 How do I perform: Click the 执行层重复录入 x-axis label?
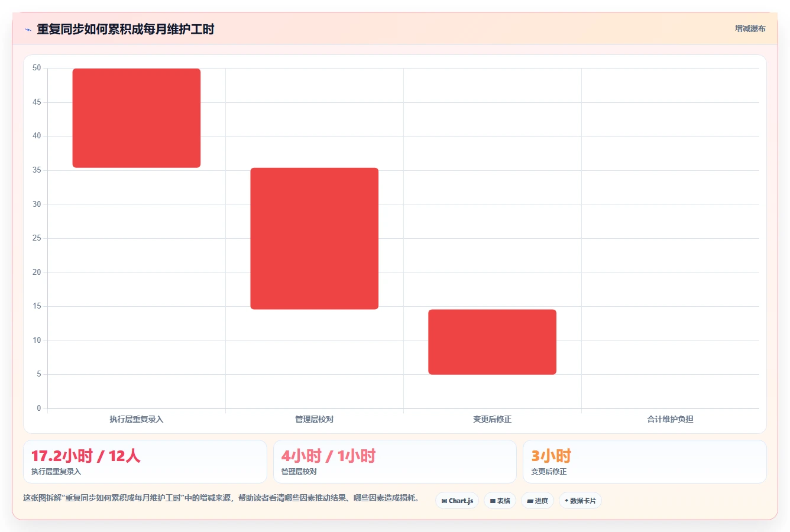pyautogui.click(x=137, y=419)
